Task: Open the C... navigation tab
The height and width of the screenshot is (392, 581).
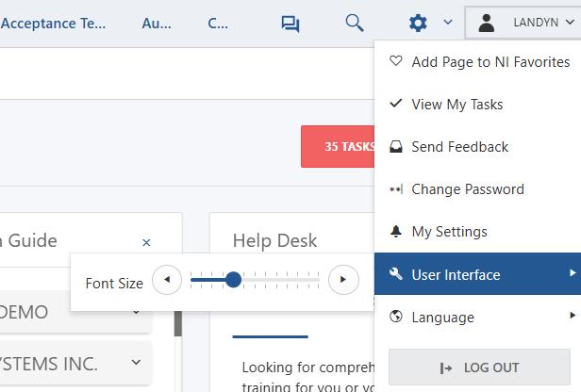Action: (x=218, y=24)
